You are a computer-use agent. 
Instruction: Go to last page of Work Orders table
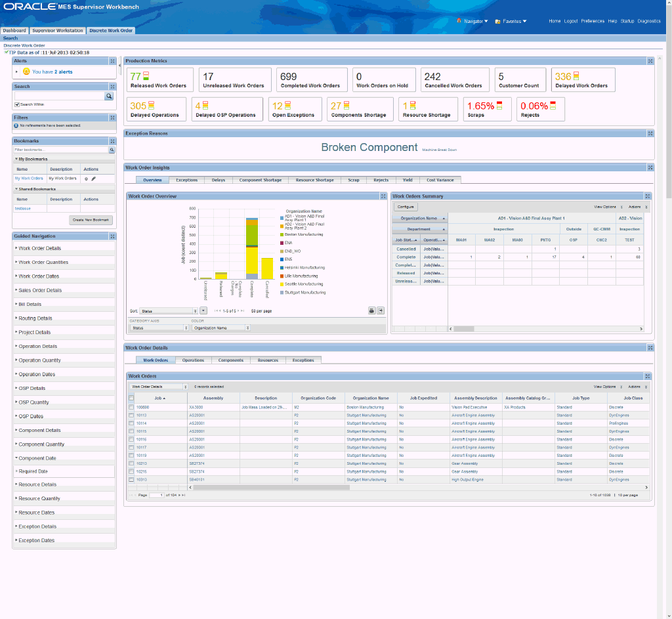click(184, 495)
